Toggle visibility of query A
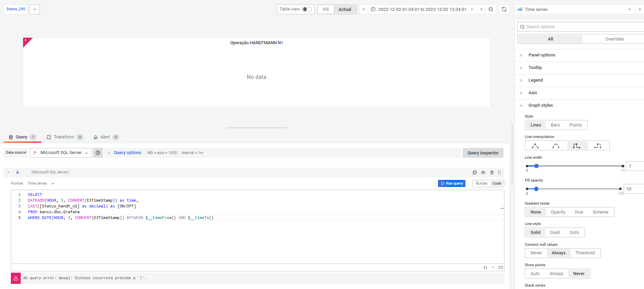Image resolution: width=644 pixels, height=289 pixels. [x=483, y=172]
